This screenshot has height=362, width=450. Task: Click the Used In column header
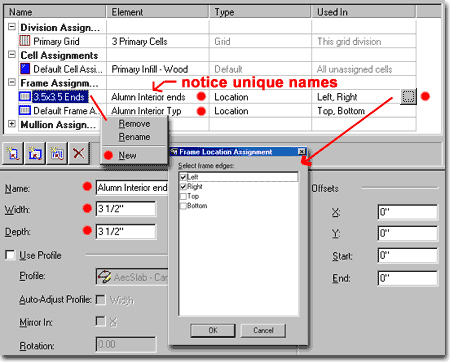tap(364, 12)
